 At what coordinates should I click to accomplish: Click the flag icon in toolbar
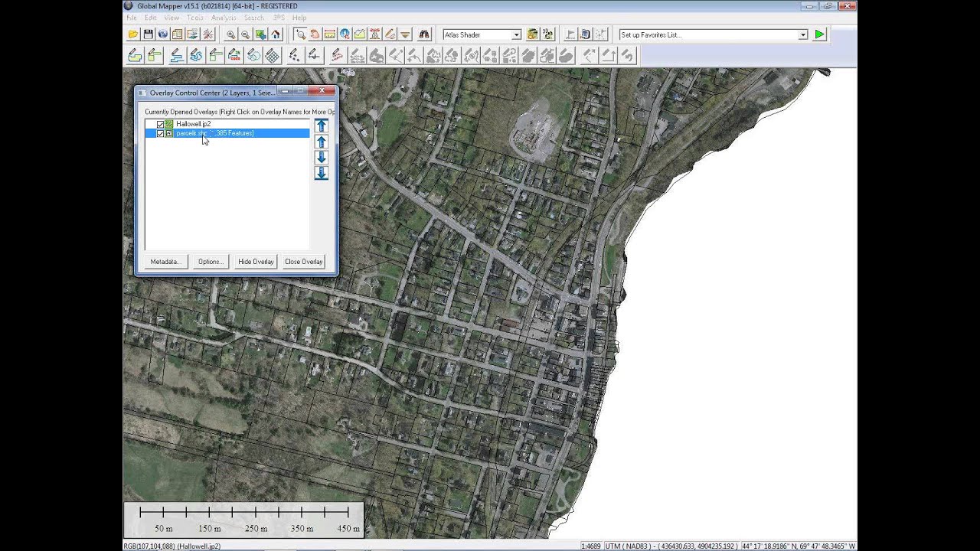pyautogui.click(x=570, y=34)
